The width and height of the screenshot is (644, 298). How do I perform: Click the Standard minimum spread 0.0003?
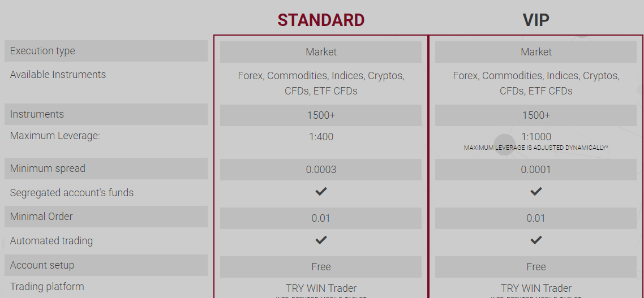tap(321, 170)
